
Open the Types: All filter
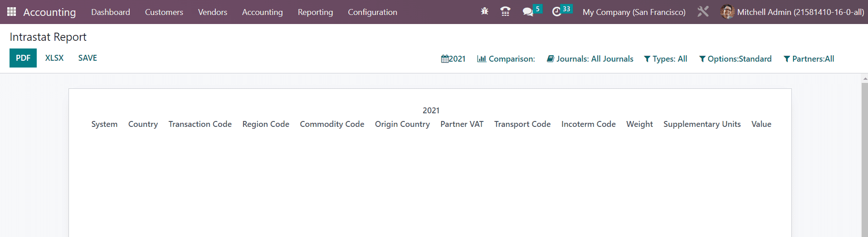[x=665, y=59]
